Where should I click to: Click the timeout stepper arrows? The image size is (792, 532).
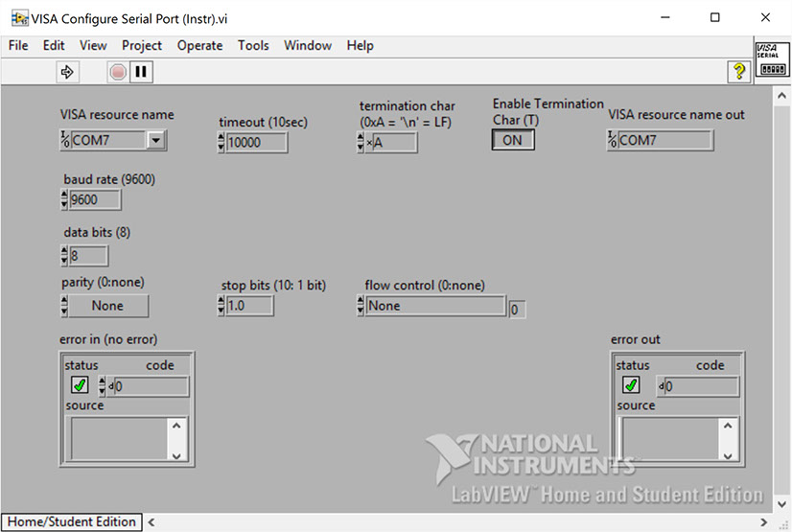(221, 142)
